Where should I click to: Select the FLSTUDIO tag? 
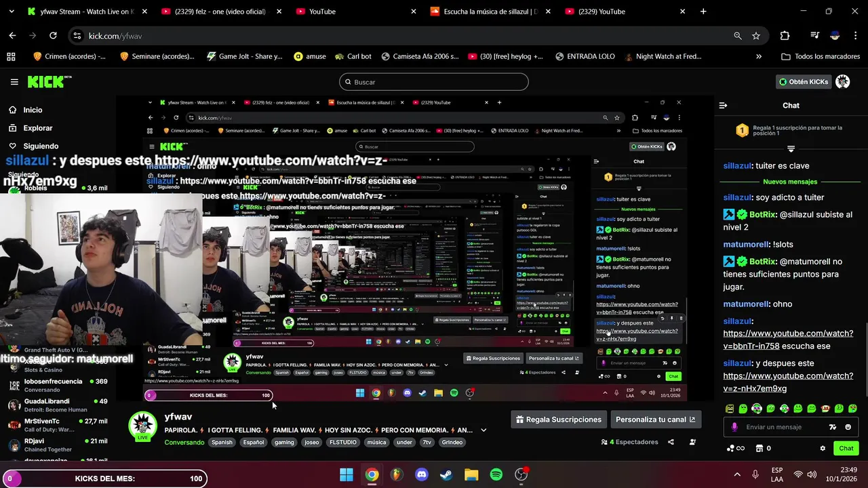pos(343,442)
